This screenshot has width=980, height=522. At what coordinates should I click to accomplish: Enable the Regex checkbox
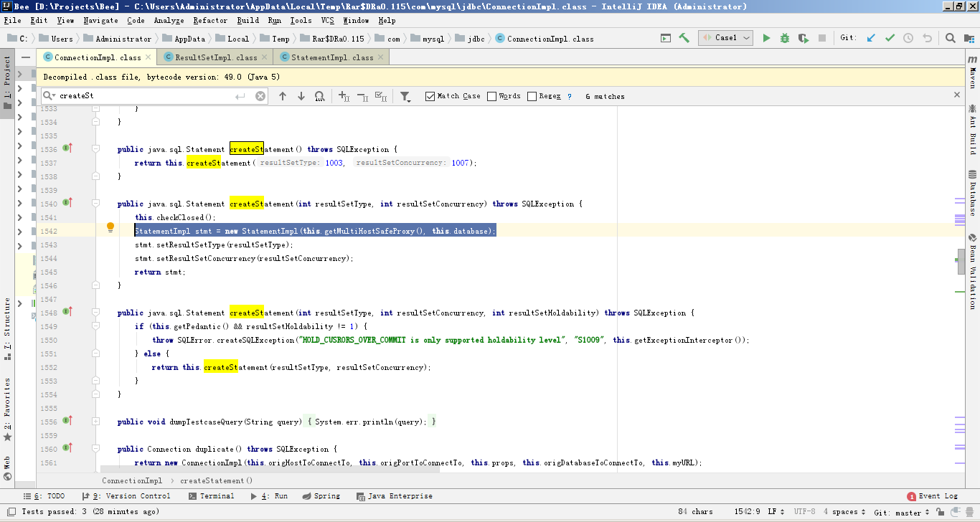coord(532,96)
